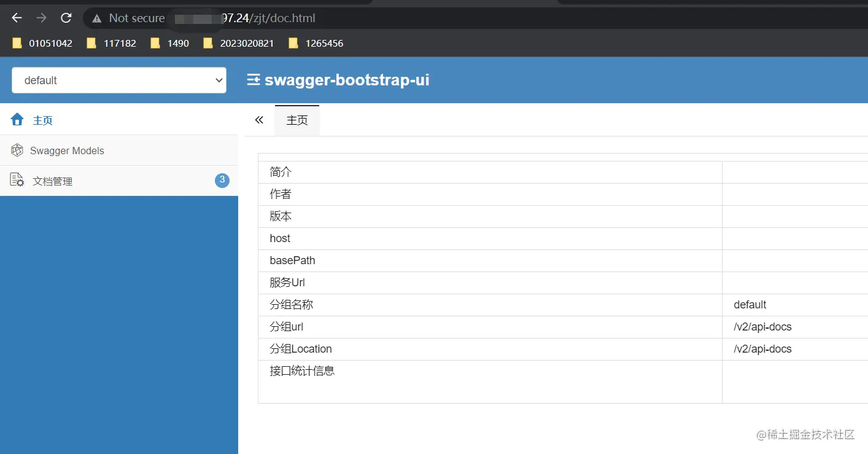Select the 主页 sidebar menu item
This screenshot has height=454, width=868.
click(119, 120)
